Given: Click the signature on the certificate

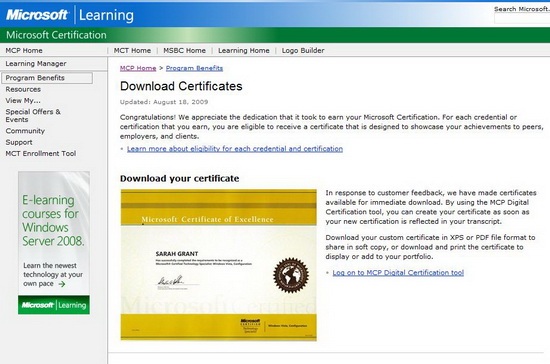Looking at the screenshot, I should click(171, 281).
